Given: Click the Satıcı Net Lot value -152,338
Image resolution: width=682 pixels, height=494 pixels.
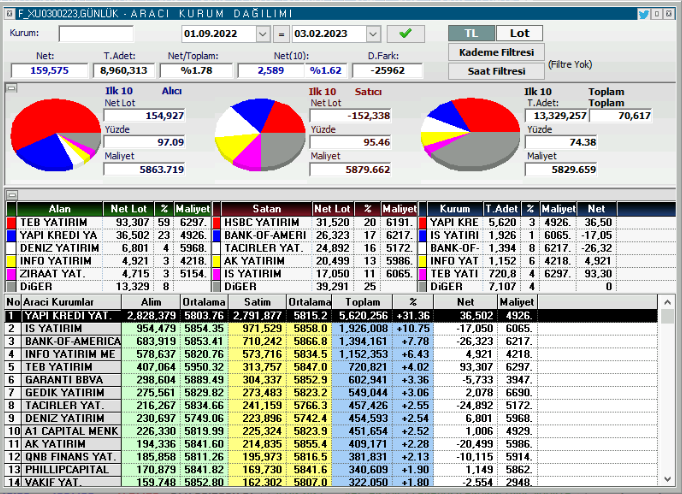Looking at the screenshot, I should 350,116.
